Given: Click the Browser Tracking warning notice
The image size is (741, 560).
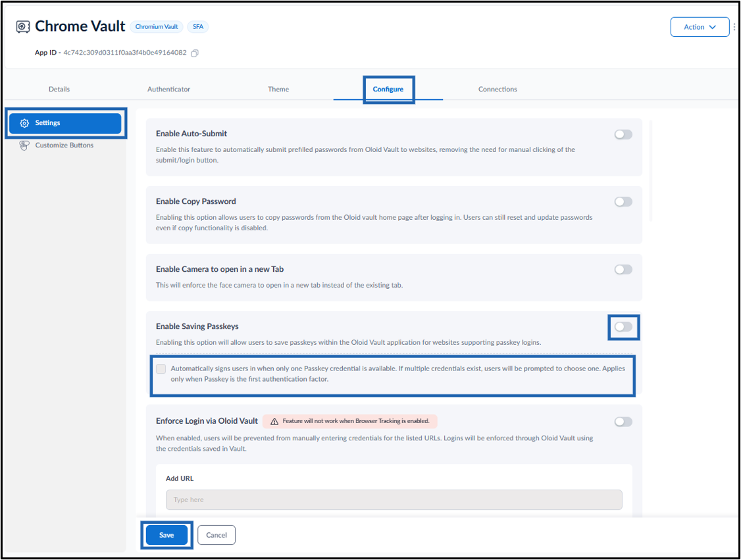Looking at the screenshot, I should (x=349, y=421).
